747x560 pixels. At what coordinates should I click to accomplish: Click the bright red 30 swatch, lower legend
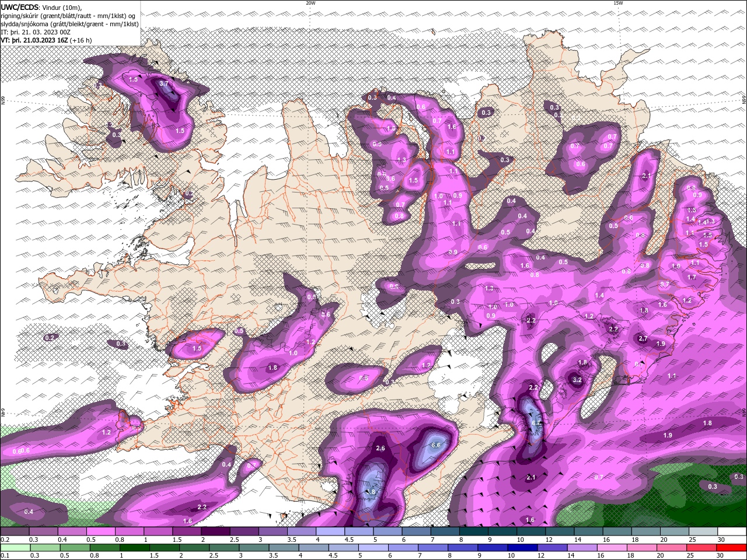click(x=731, y=548)
